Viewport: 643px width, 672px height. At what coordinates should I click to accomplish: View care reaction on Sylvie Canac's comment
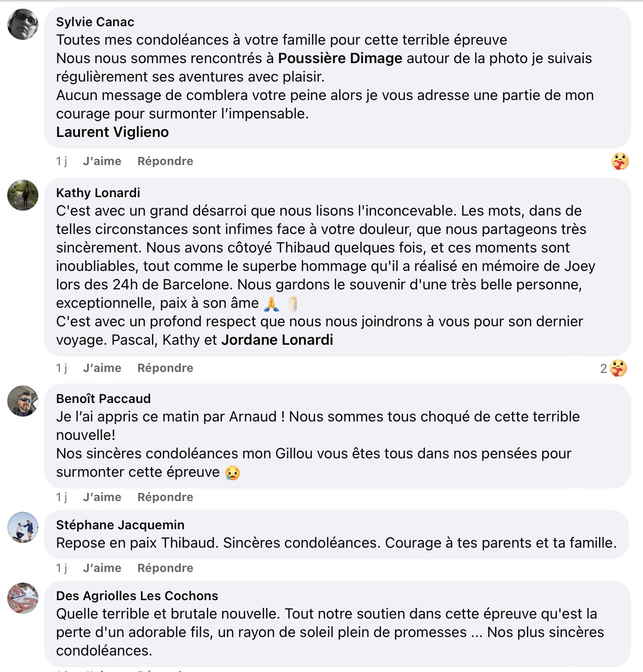pyautogui.click(x=620, y=161)
